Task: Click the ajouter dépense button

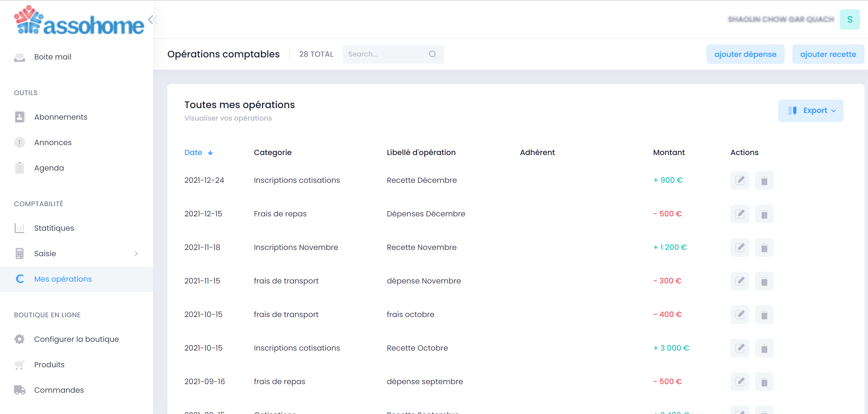Action: coord(745,54)
